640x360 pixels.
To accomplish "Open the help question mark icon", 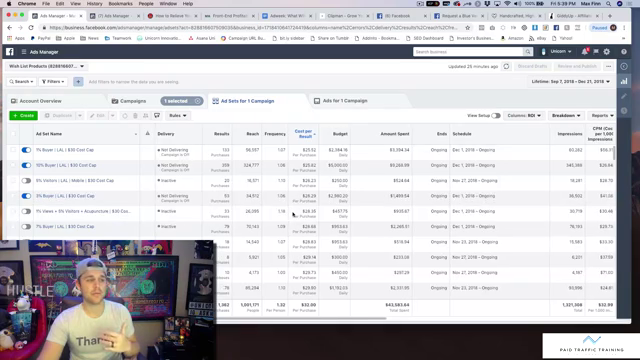I will [x=624, y=52].
